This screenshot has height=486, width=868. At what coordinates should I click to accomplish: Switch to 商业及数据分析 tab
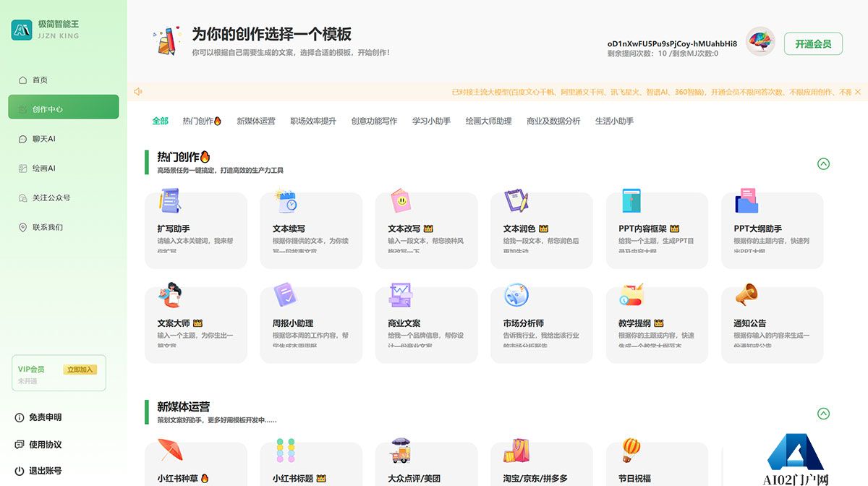click(x=553, y=121)
